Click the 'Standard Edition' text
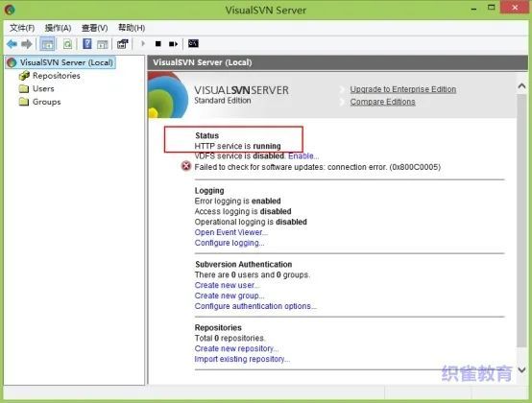532x403 pixels. (223, 101)
